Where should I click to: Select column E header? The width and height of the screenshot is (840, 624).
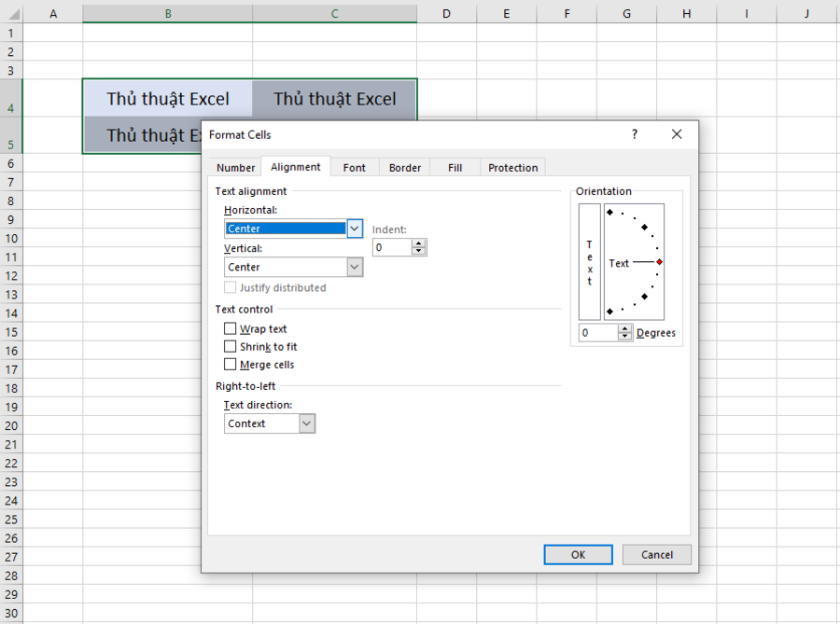coord(506,14)
